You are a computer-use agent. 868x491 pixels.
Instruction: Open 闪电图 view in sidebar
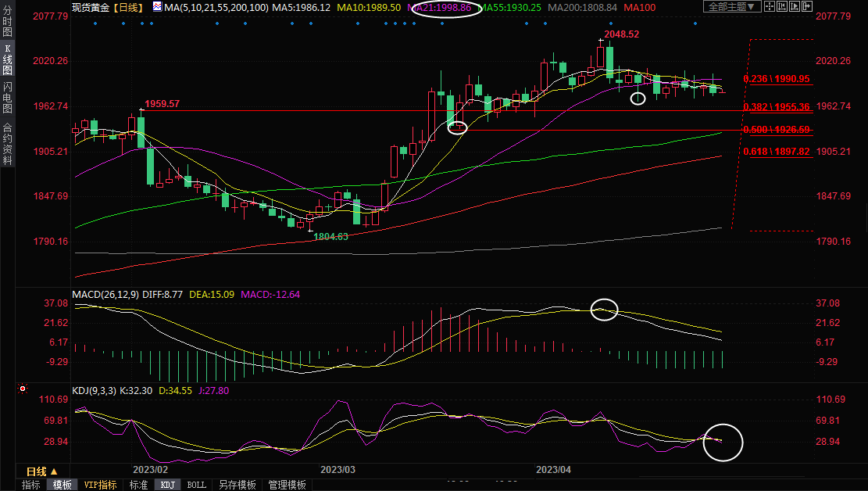tap(7, 98)
